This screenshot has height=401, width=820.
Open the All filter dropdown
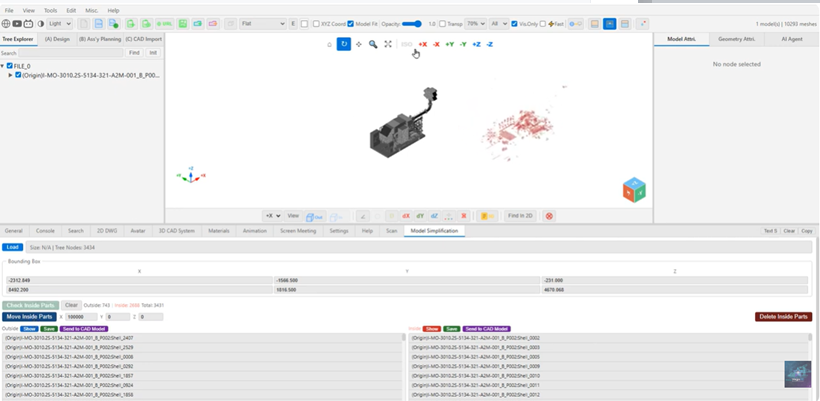(498, 24)
